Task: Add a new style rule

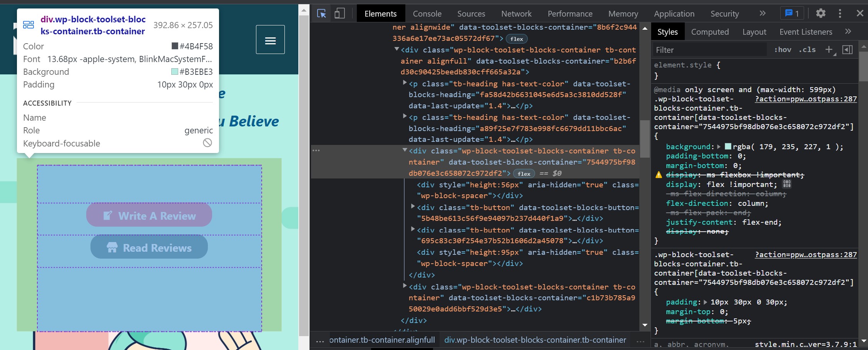Action: [x=829, y=50]
